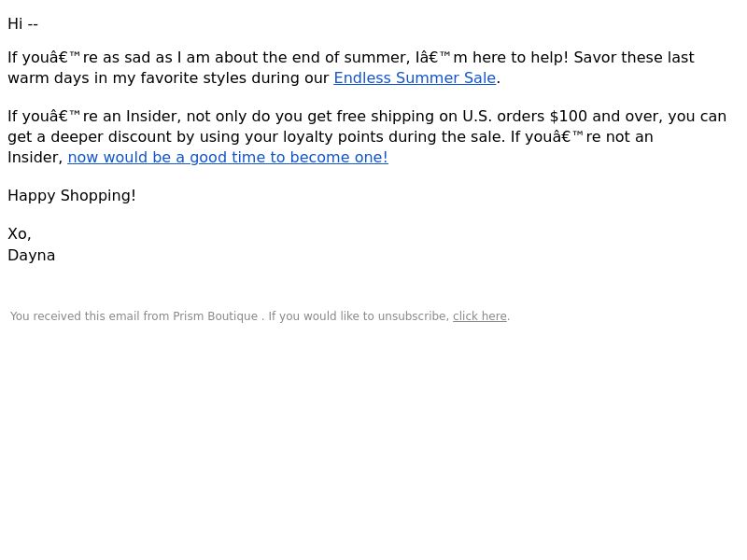Open the Endless Summer Sale link
747x560 pixels.
tap(415, 77)
